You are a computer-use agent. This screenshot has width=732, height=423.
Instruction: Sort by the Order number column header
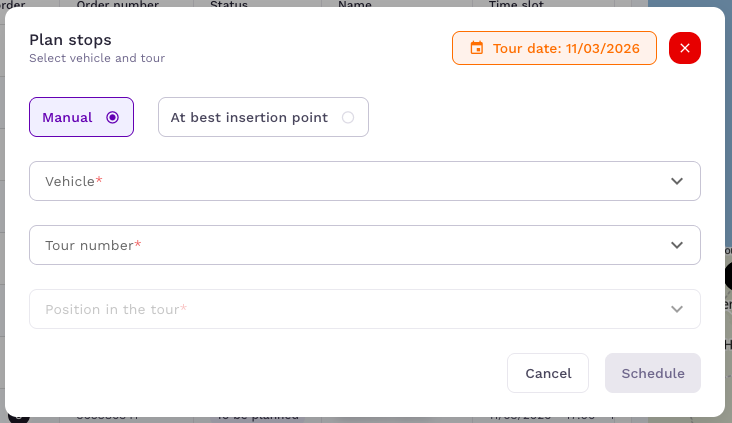point(118,4)
